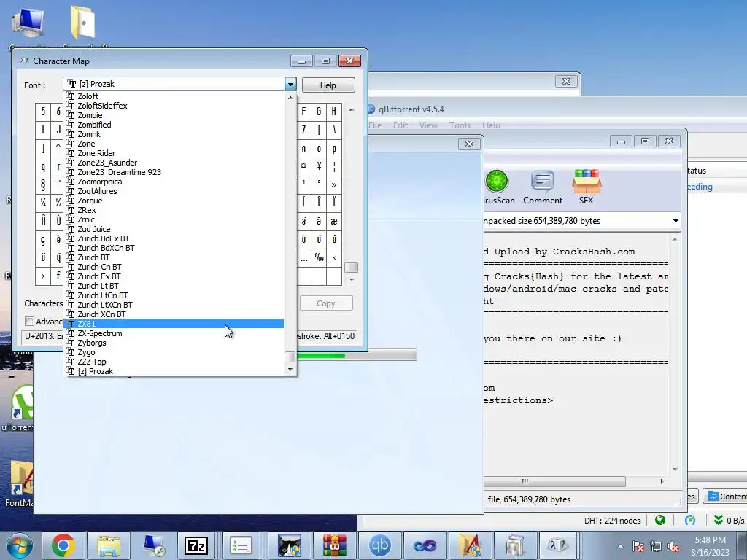
Task: Select the ZX-Spectrum font
Action: tap(174, 333)
